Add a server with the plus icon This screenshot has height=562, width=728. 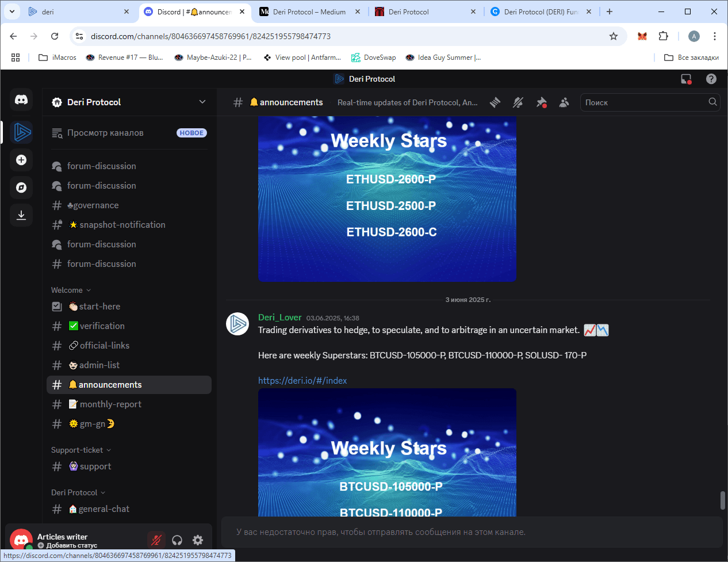tap(21, 160)
